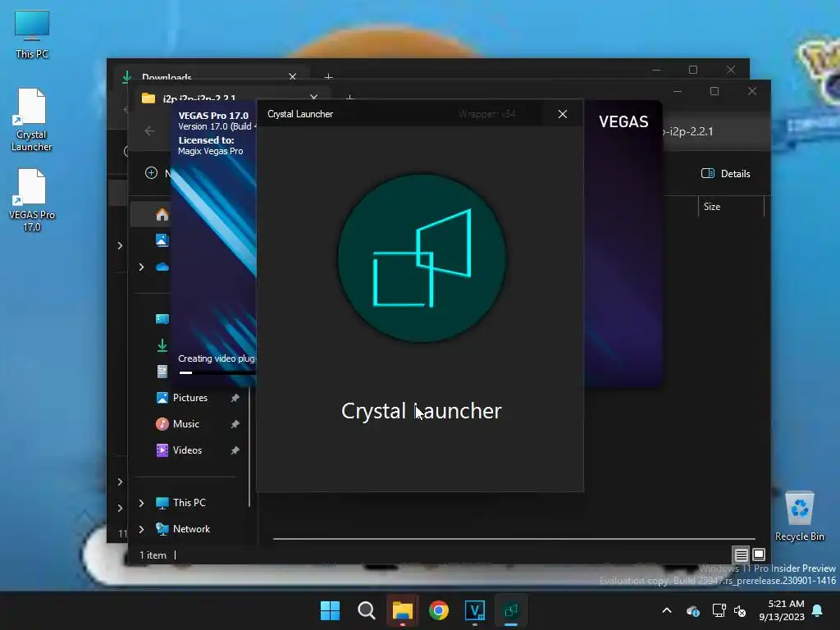Switch to details list view
The height and width of the screenshot is (630, 840).
click(x=741, y=555)
